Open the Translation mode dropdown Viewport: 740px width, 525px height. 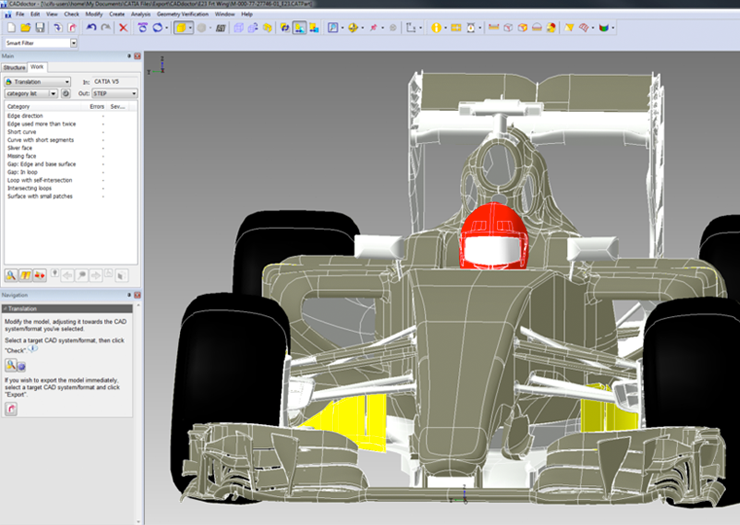pos(37,82)
